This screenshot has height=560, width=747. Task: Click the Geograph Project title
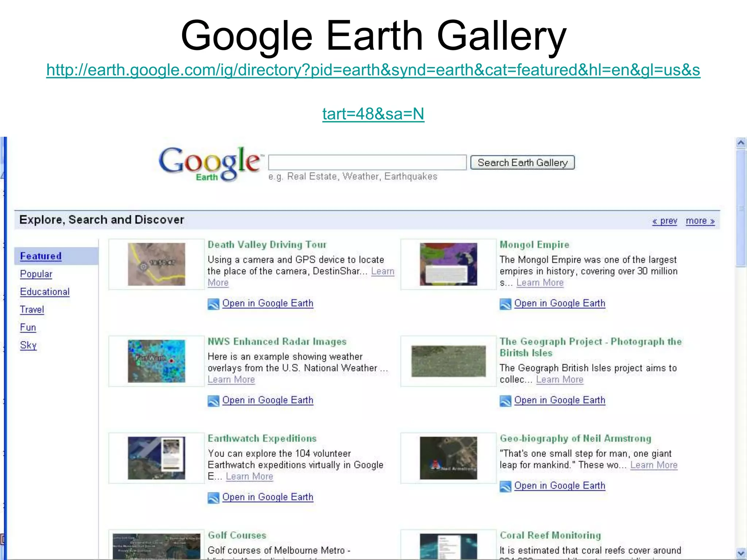pos(591,347)
